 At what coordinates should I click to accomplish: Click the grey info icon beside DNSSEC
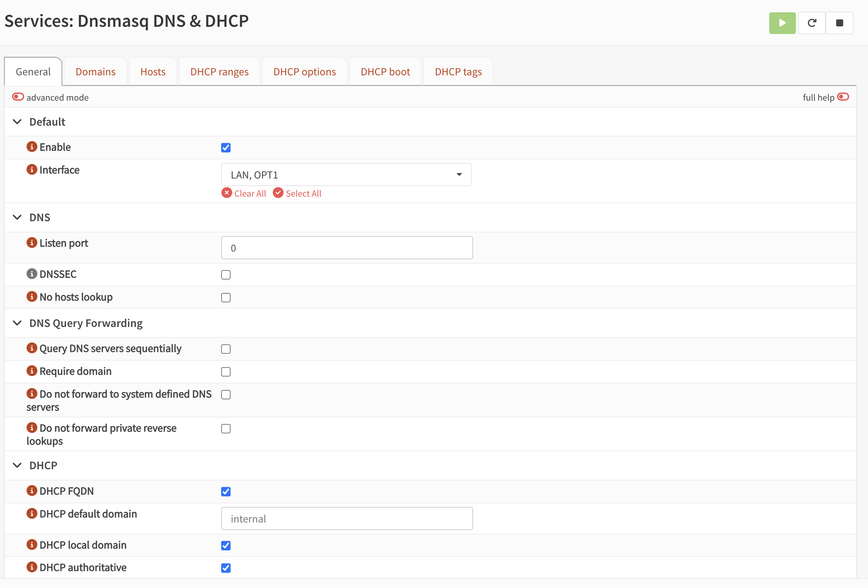coord(32,274)
